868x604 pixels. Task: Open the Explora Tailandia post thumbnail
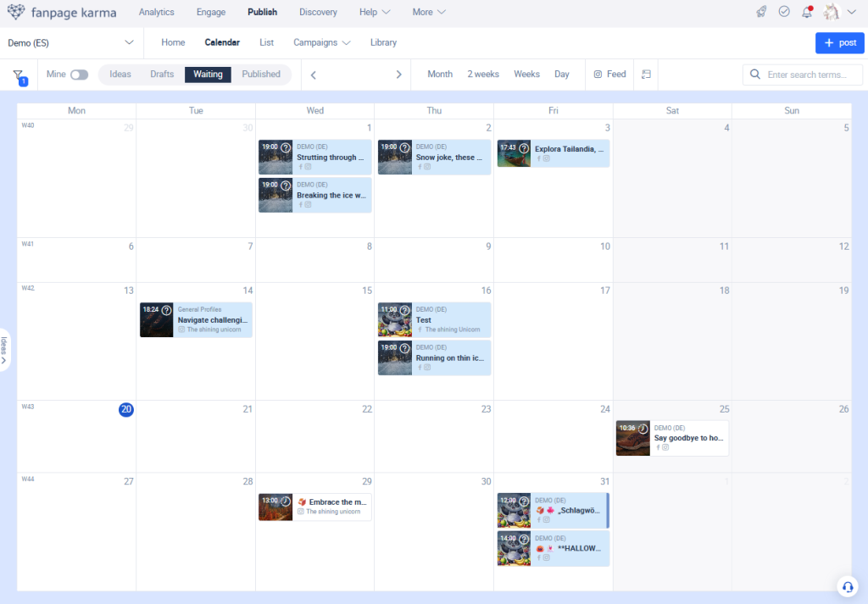pyautogui.click(x=514, y=153)
